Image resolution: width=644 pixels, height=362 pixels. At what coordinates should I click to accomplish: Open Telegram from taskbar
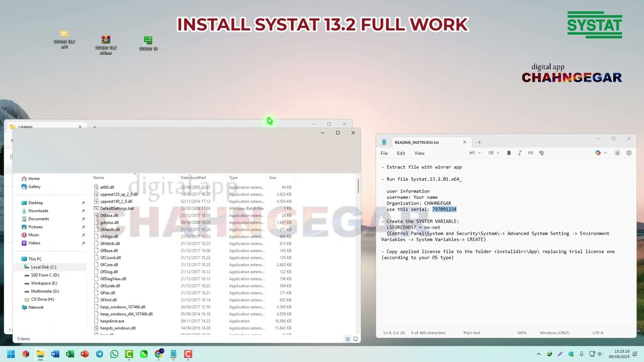[x=100, y=354]
